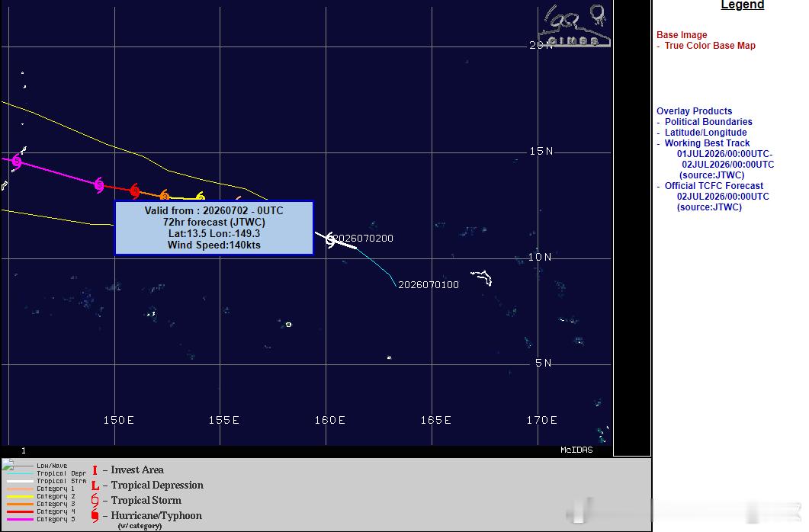Click the white Tropical Strm line swatch
This screenshot has height=532, width=809.
[x=20, y=482]
